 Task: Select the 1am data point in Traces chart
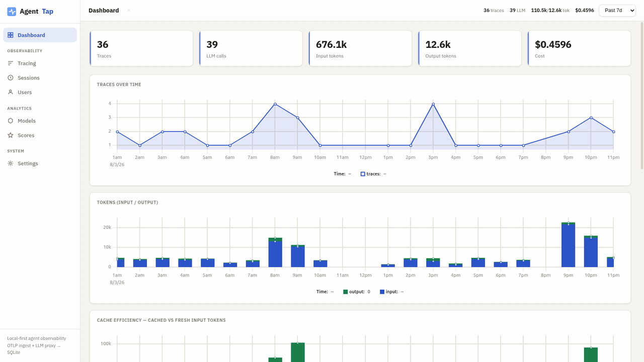(x=117, y=132)
